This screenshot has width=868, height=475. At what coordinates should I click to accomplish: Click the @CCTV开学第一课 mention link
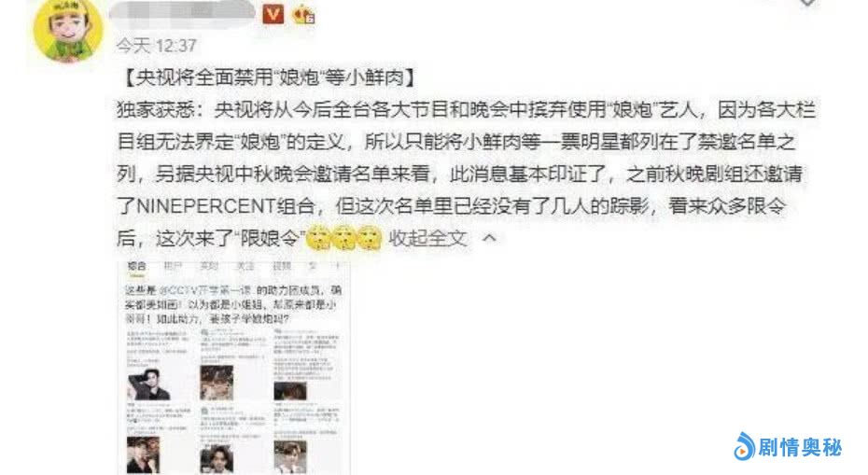tap(205, 290)
